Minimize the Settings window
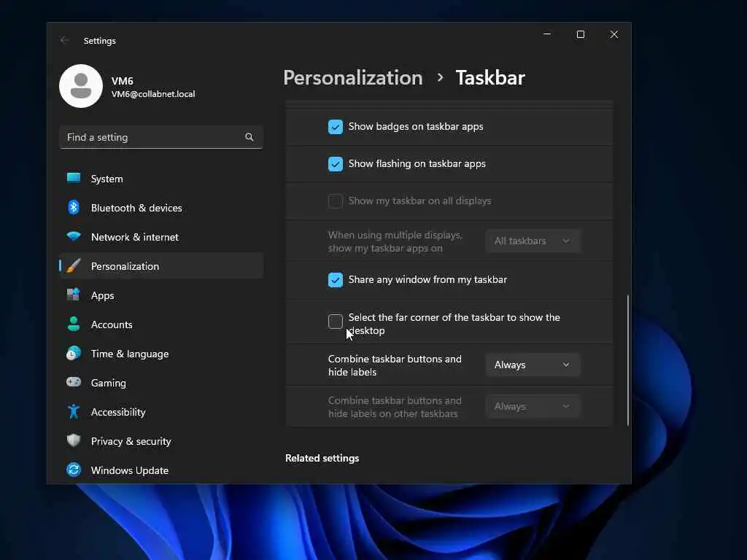Viewport: 747px width, 560px height. 547,34
